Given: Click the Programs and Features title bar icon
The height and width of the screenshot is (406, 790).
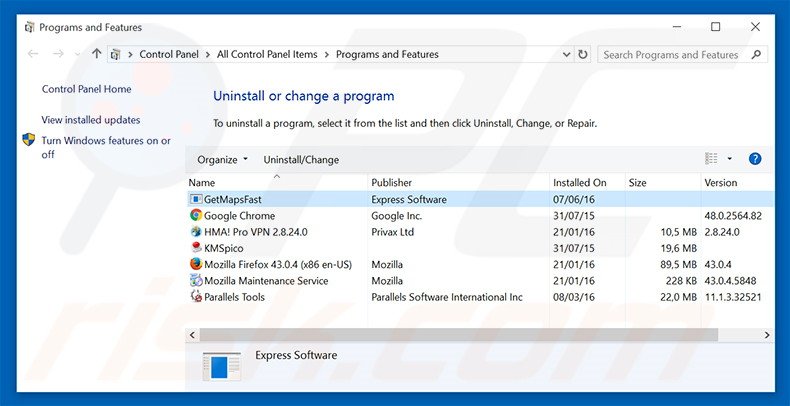Looking at the screenshot, I should pos(29,27).
